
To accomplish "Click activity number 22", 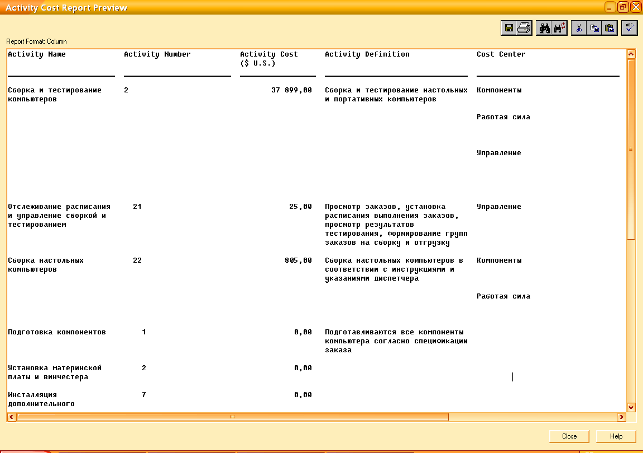I will coord(137,260).
